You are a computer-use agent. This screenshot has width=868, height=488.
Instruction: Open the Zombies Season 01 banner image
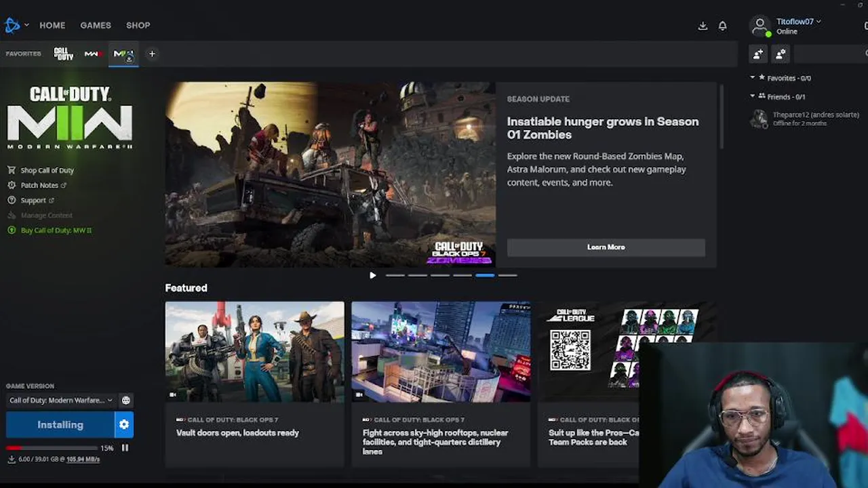(330, 175)
